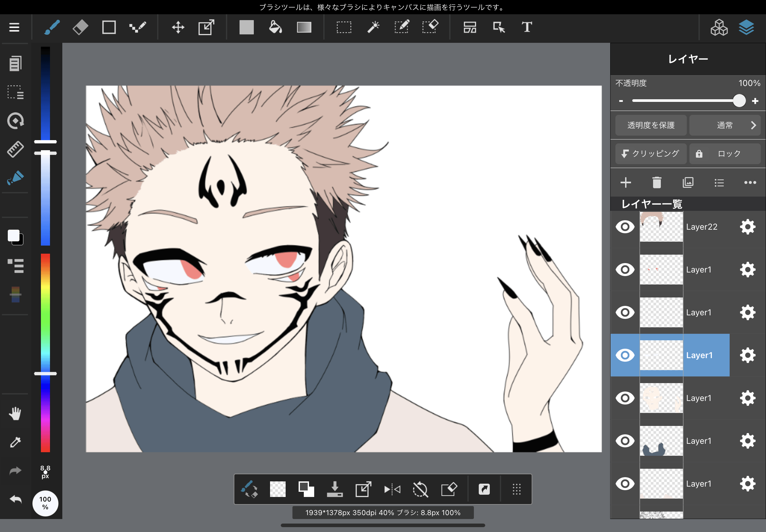
Task: Open the brush pen settings icon
Action: tap(15, 178)
